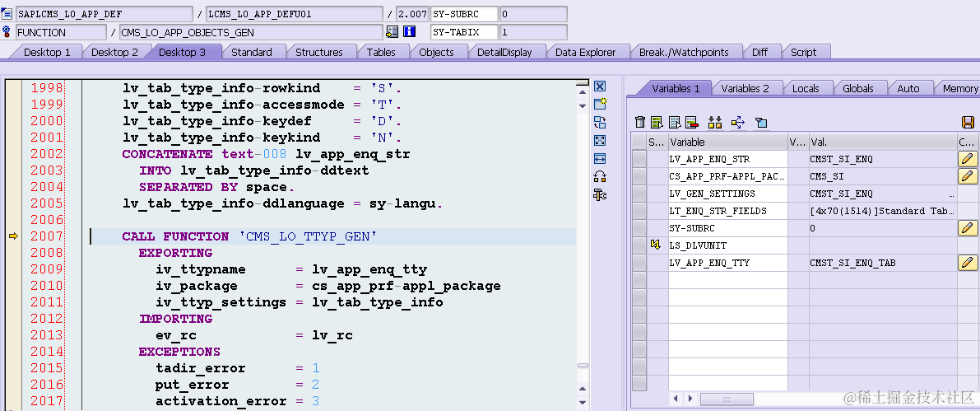Click the LCMS_LO_APP_DEFU01 include field

coord(295,14)
